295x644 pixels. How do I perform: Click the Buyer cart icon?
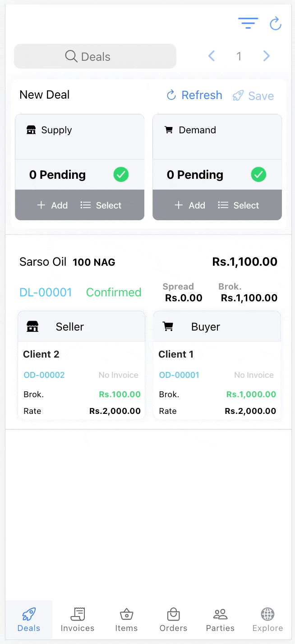[169, 327]
